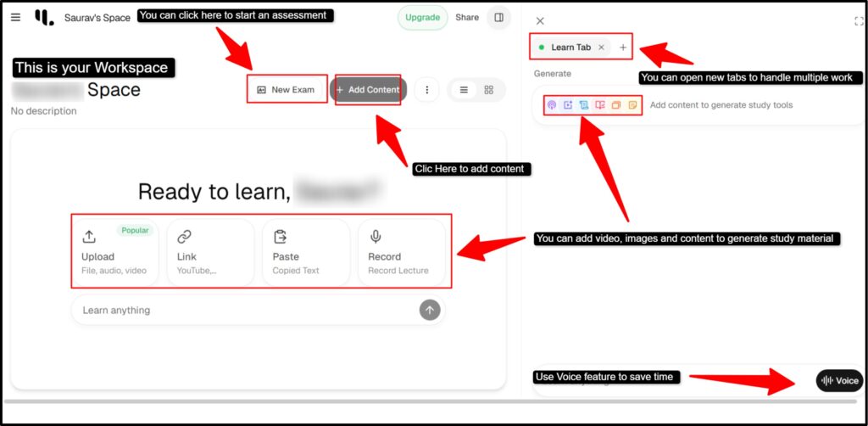This screenshot has height=426, width=868.
Task: Click the Saurav's Space header title
Action: (x=97, y=18)
